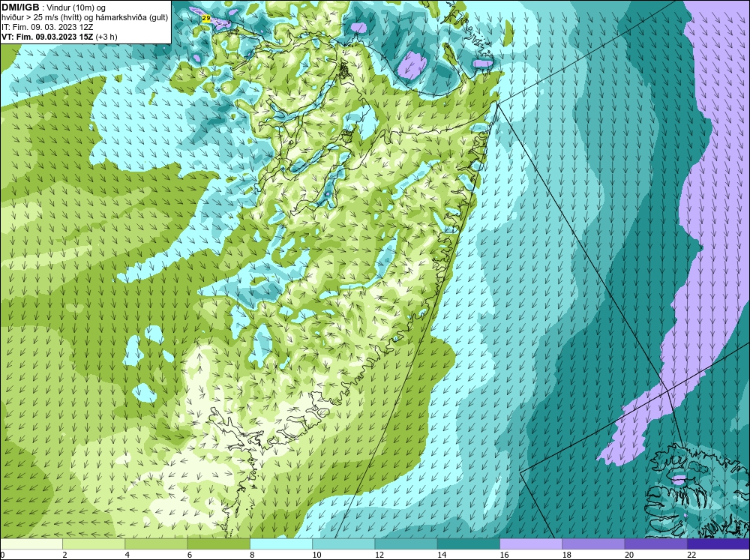Image resolution: width=750 pixels, height=560 pixels.
Task: Click the 2–4 m/s legend color swatch
Action: pos(94,544)
